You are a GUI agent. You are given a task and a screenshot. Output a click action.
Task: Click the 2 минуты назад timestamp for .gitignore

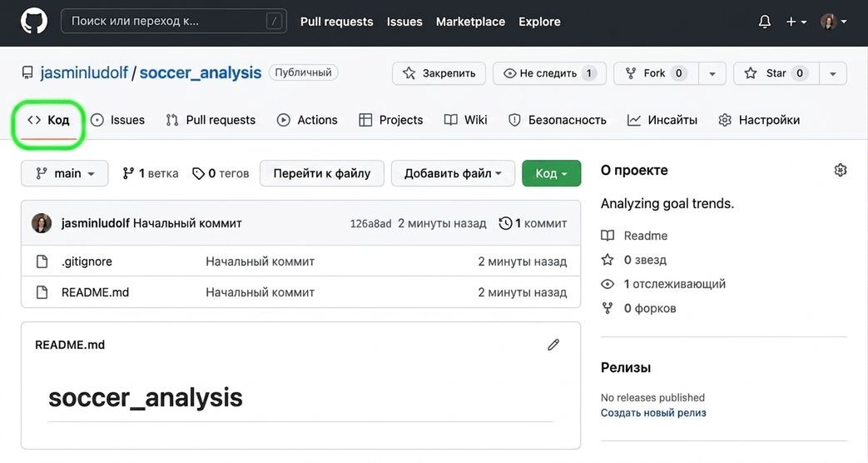pyautogui.click(x=523, y=261)
